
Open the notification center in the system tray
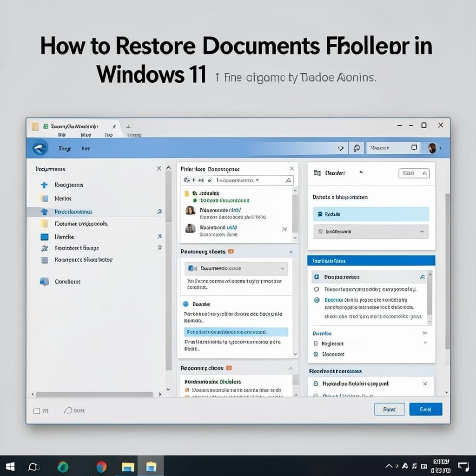point(463,467)
